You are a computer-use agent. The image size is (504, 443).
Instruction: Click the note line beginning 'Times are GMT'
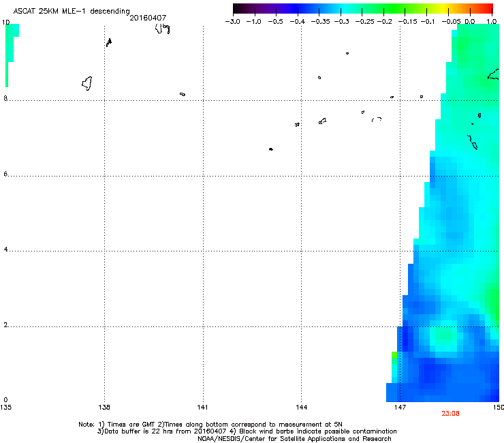210,425
